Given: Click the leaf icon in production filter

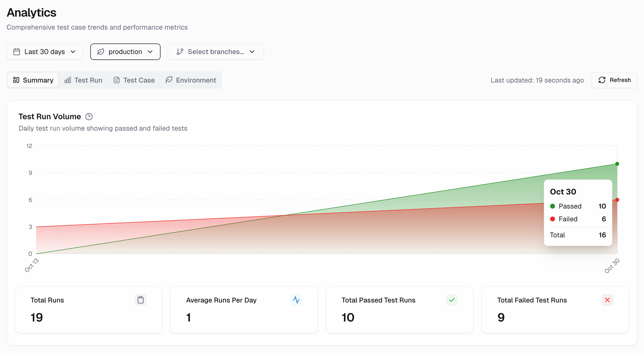Looking at the screenshot, I should [101, 52].
